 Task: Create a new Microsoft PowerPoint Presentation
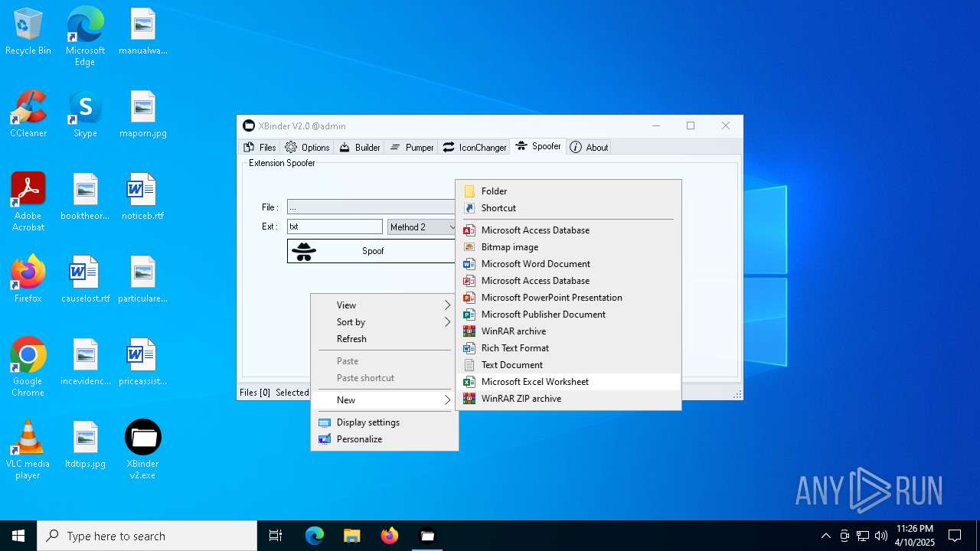[x=568, y=297]
